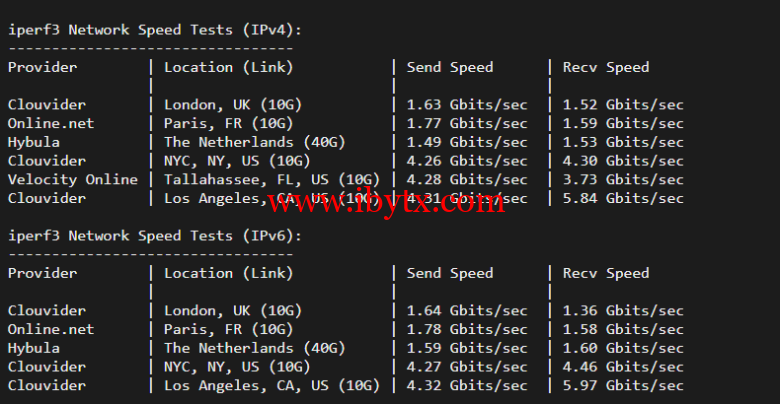Click the 5.97 Gbits/sec receive speed

623,386
